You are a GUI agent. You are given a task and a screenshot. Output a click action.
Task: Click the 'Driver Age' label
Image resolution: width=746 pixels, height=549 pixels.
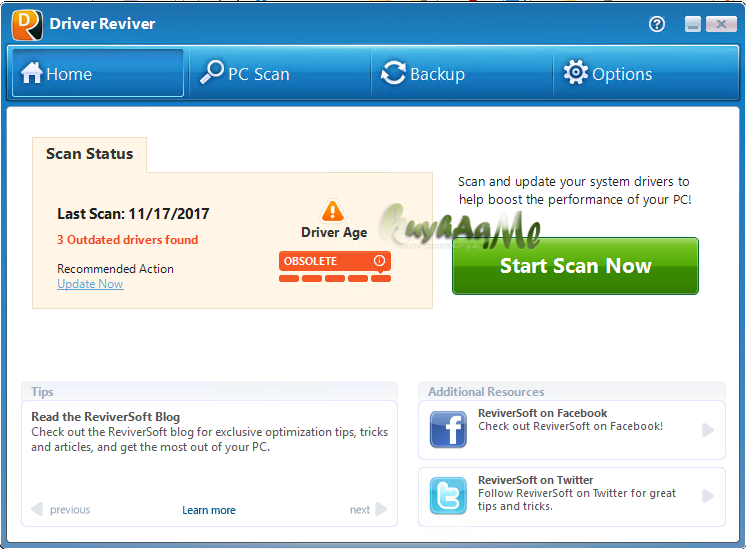tap(334, 233)
